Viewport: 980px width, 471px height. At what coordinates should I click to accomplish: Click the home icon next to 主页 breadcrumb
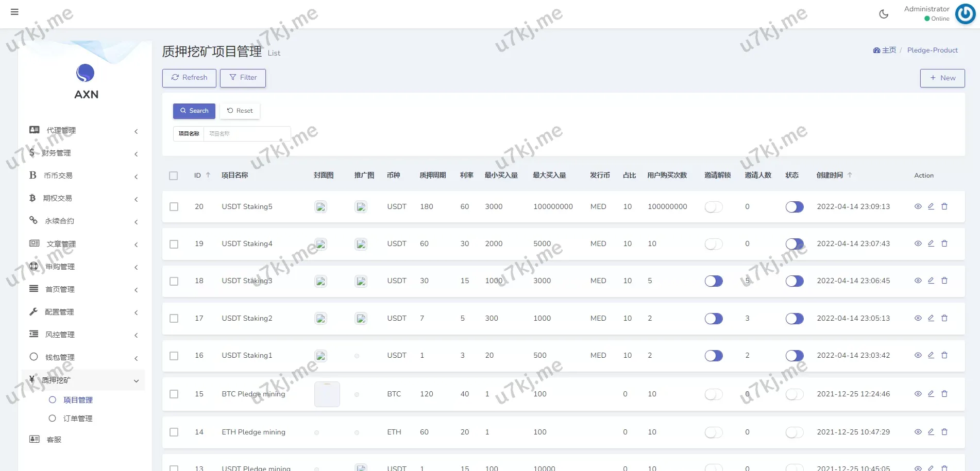point(876,50)
